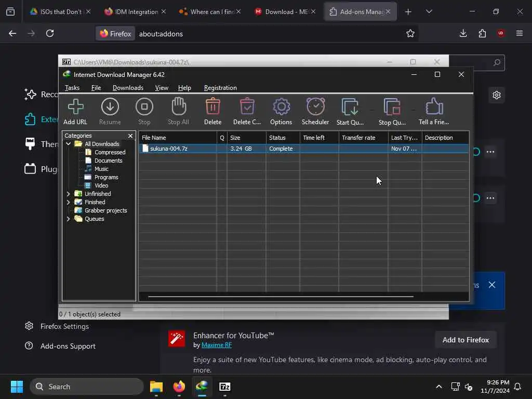
Task: Sort by Transfer rate column header
Action: coord(363,138)
